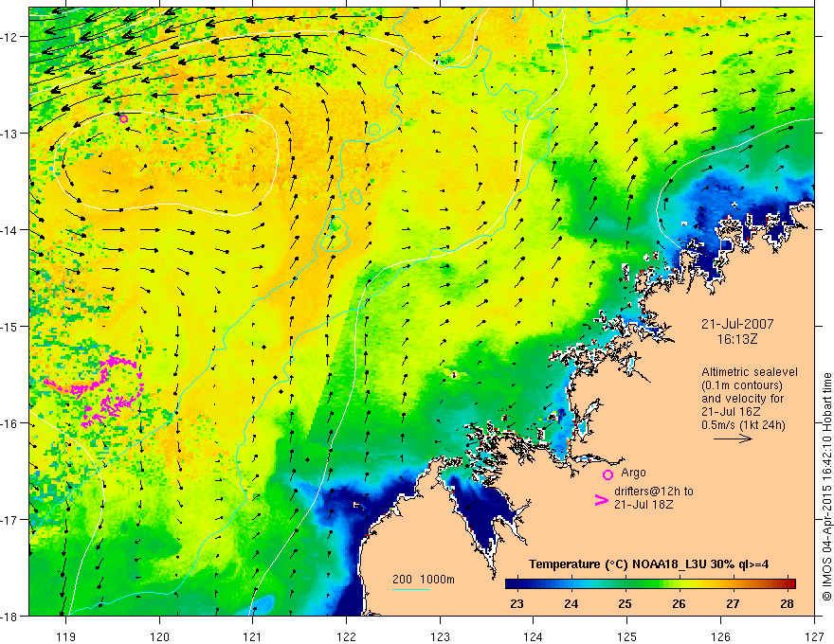This screenshot has height=644, width=834.
Task: Click the '28' color bar value
Action: [788, 603]
